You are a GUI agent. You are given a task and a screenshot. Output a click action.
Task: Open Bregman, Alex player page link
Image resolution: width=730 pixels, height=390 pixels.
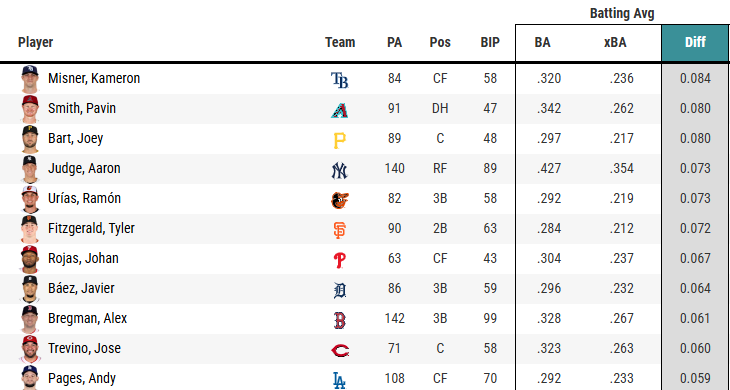(x=88, y=318)
